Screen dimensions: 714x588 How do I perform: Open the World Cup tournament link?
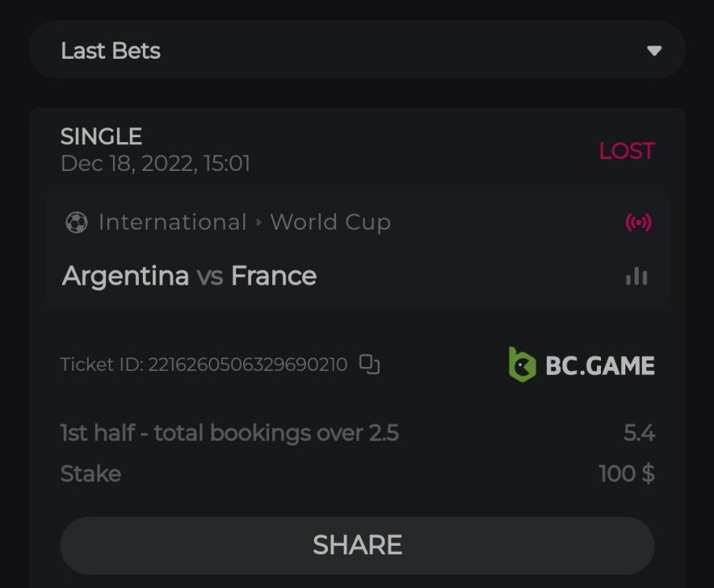tap(330, 223)
